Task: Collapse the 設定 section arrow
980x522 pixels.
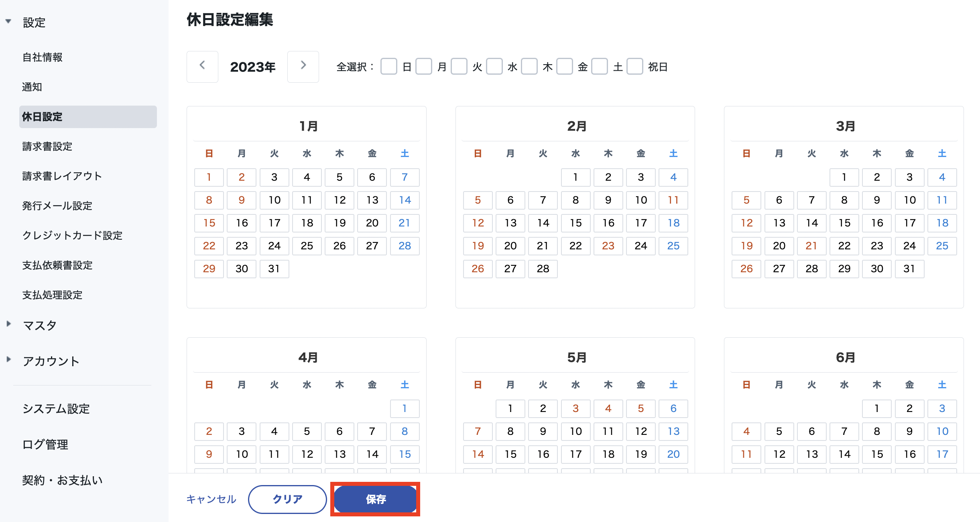Action: (8, 21)
